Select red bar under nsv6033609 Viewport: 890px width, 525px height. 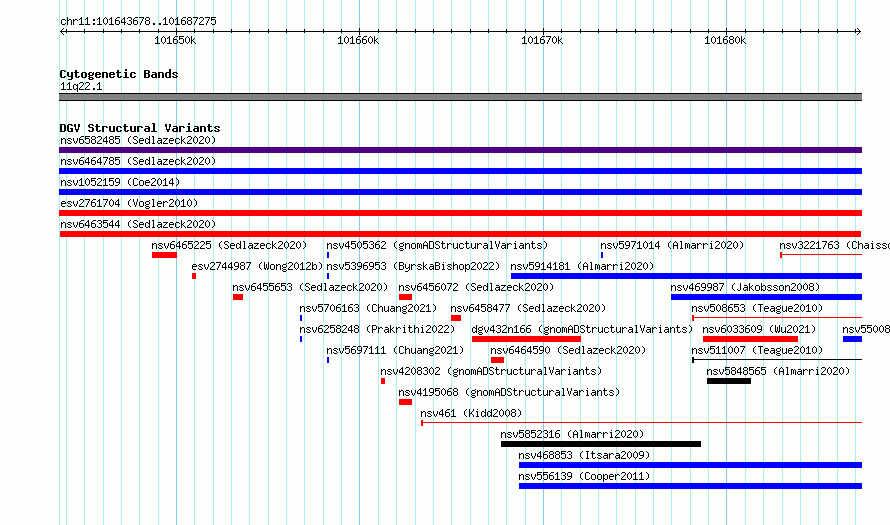(x=750, y=339)
